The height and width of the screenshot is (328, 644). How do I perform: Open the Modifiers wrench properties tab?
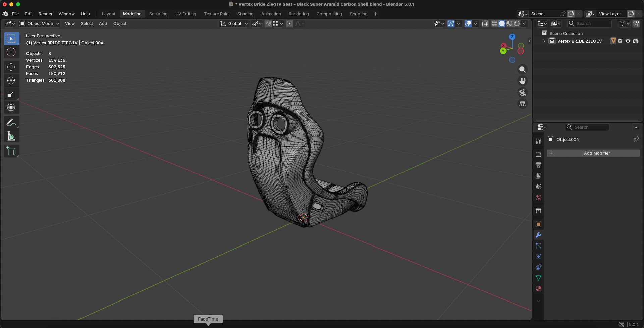(538, 235)
